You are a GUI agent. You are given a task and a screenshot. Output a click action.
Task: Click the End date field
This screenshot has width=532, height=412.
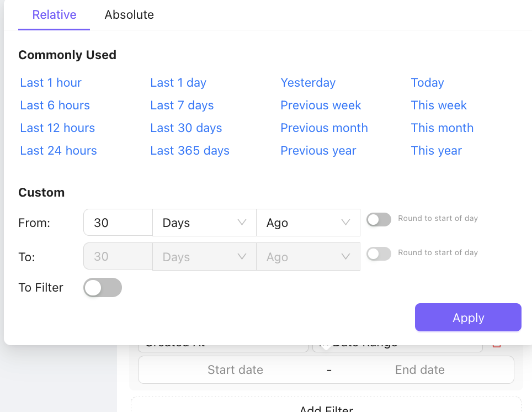(x=420, y=369)
